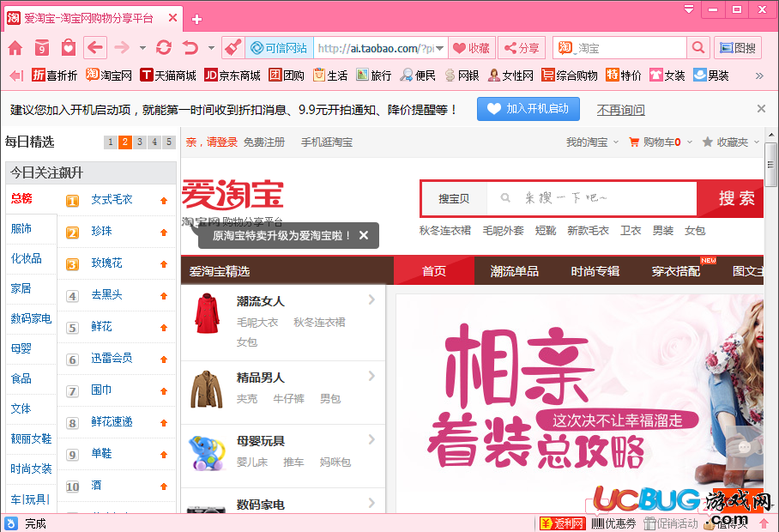The image size is (779, 532).
Task: Open the shopping bag icon in toolbar
Action: 68,48
